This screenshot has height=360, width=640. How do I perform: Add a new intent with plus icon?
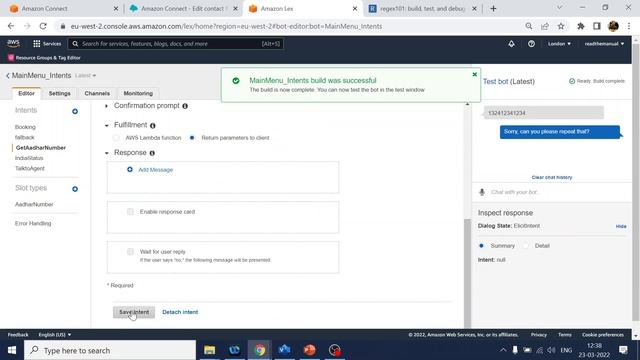[x=75, y=111]
